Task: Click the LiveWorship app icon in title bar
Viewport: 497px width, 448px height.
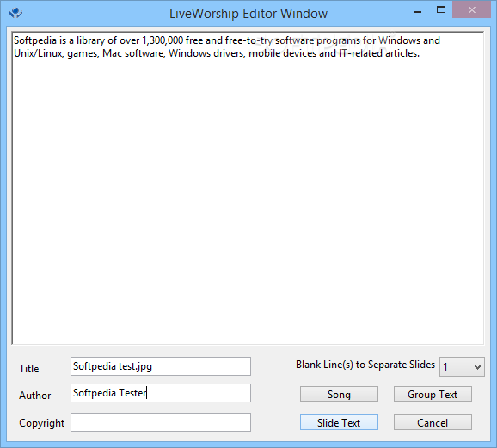Action: (x=15, y=13)
